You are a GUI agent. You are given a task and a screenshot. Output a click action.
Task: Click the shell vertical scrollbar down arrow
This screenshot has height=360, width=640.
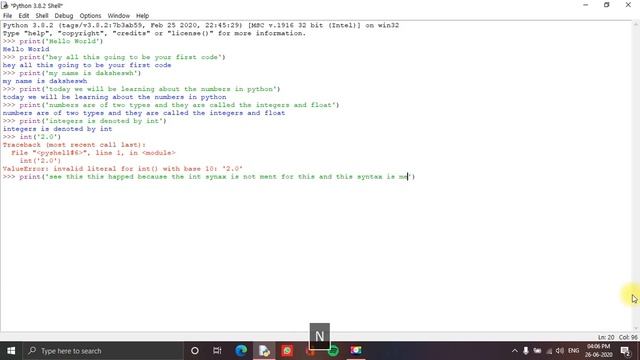click(636, 328)
